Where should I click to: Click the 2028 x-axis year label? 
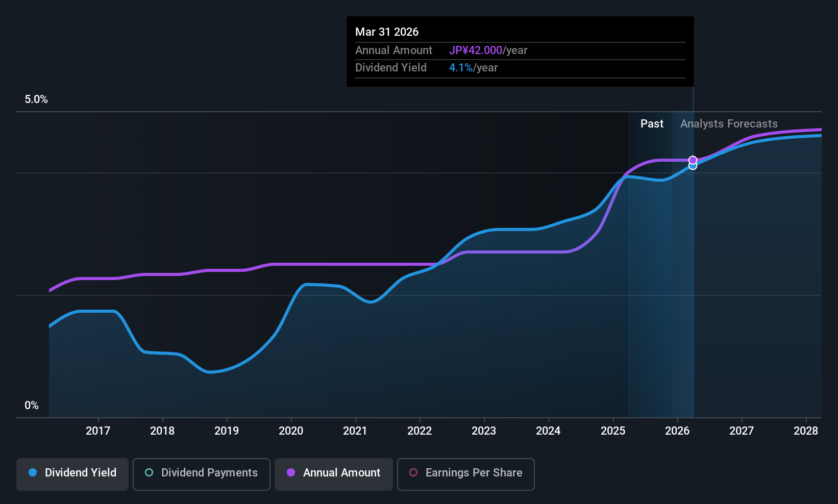(806, 431)
